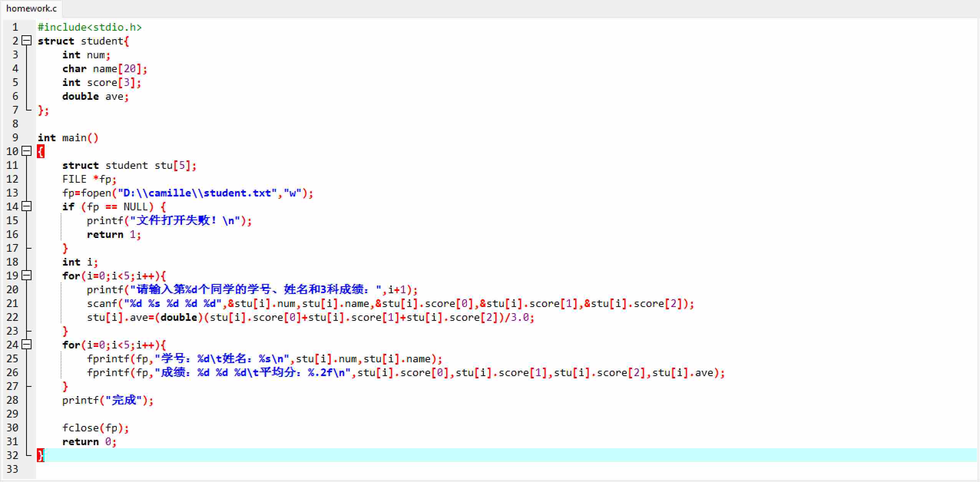Screen dimensions: 980x482
Task: Click line number 13 in the gutter
Action: (12, 193)
